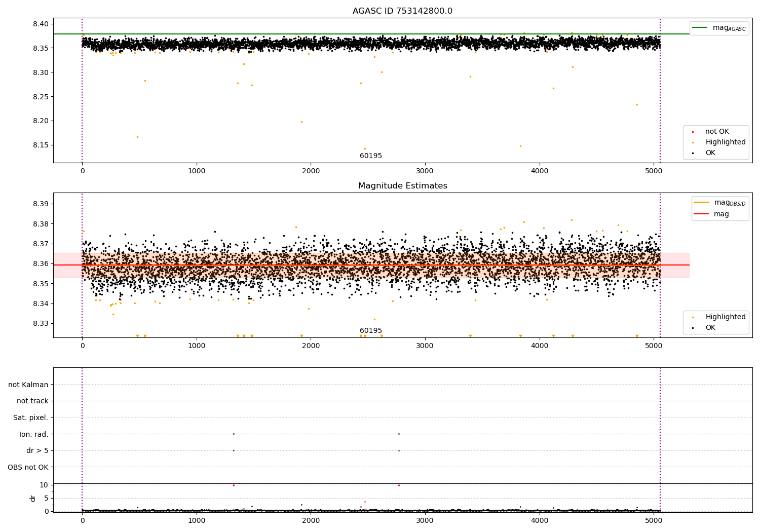Viewport: 760px width, 532px height.
Task: Click the red 'mag' legend entry in middle plot
Action: click(x=721, y=214)
